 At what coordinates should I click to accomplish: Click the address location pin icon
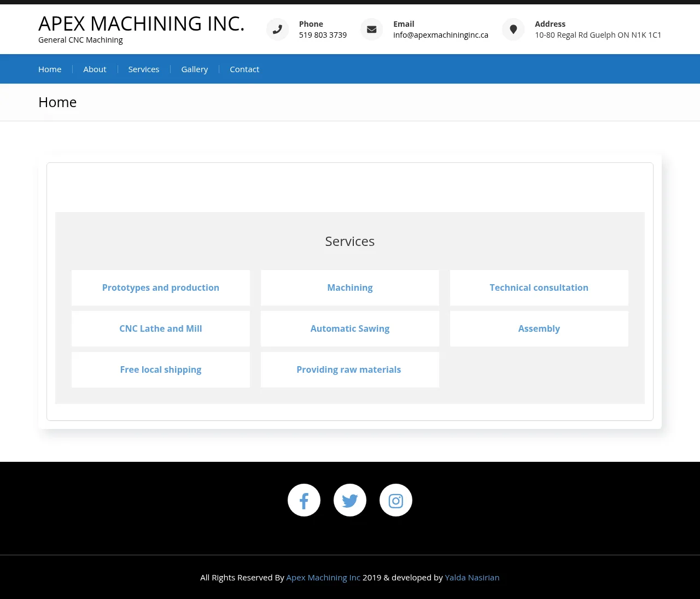[x=513, y=30]
